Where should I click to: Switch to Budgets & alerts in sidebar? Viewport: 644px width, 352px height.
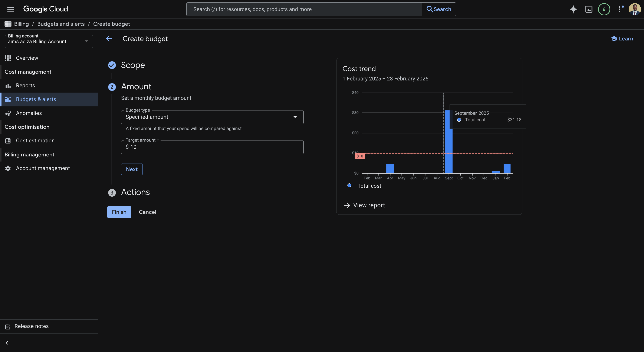coord(8,99)
